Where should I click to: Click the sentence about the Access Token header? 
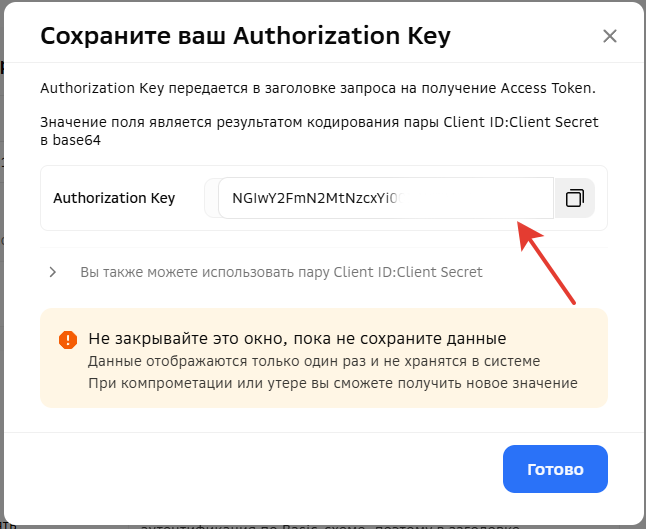click(x=317, y=88)
